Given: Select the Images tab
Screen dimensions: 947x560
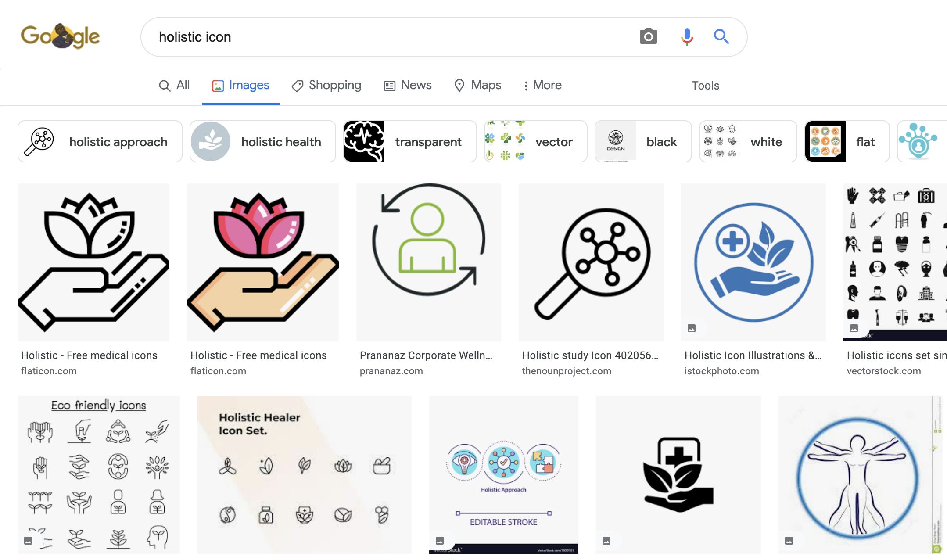Looking at the screenshot, I should click(x=240, y=85).
